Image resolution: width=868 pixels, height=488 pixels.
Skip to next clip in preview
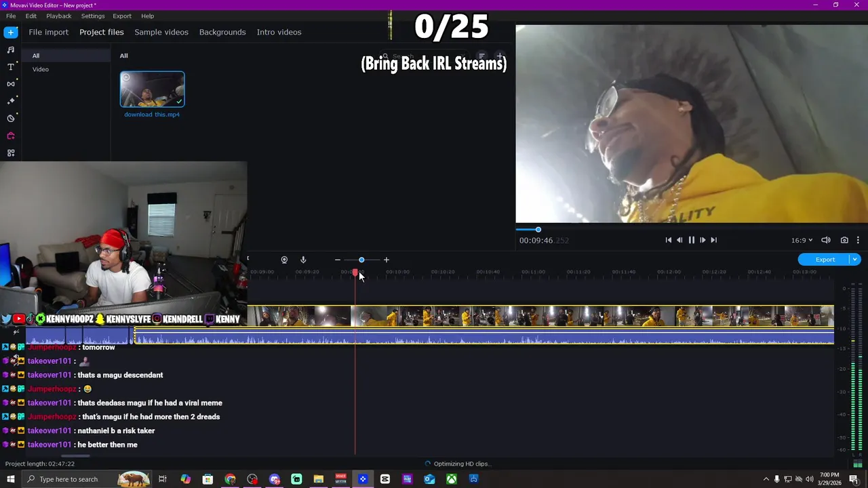click(713, 240)
